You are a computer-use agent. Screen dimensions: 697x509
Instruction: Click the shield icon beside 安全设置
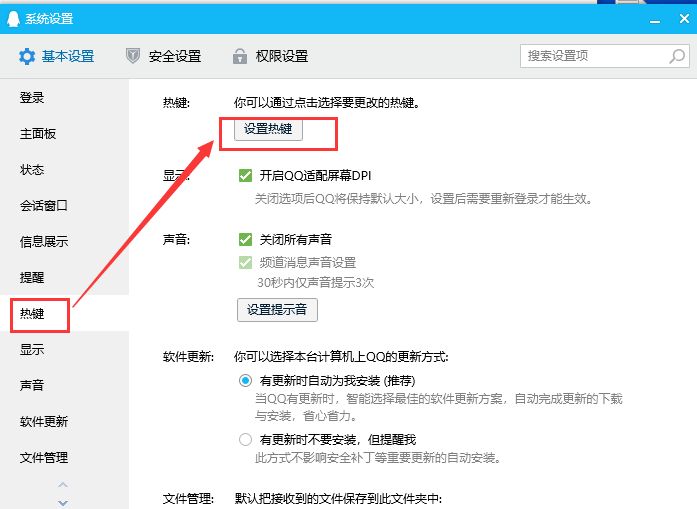coord(133,56)
